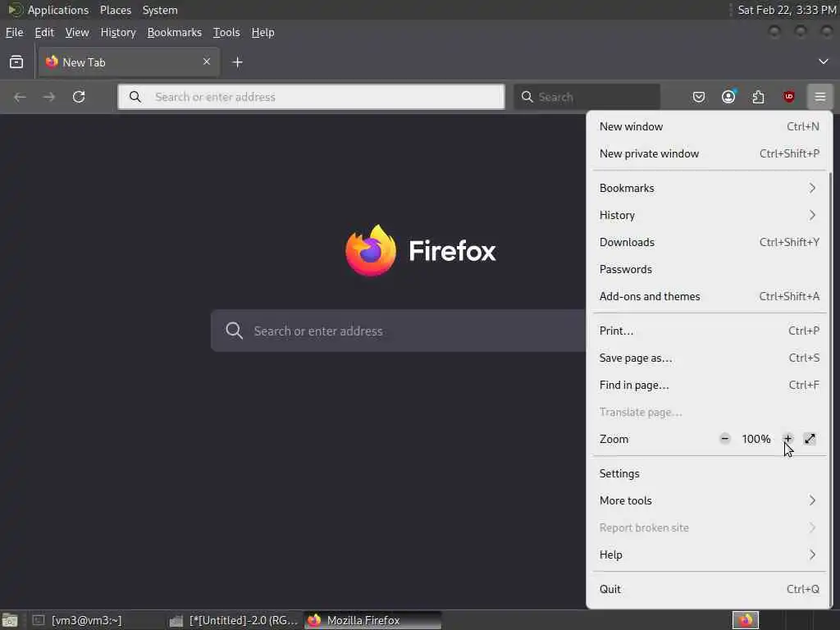Click the Firefox workspace thumbnail in the bottom panel
Screen dimensions: 840x630
(x=746, y=620)
